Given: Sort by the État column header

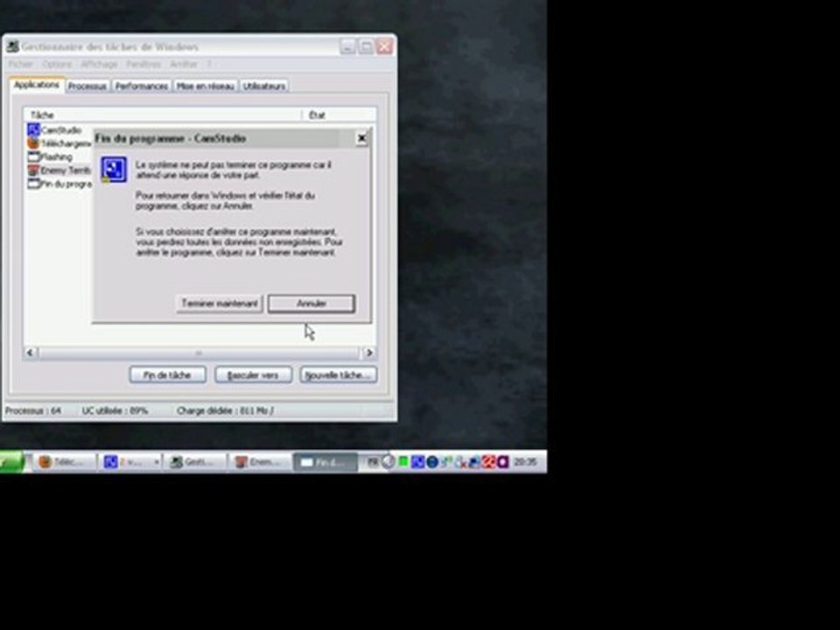Looking at the screenshot, I should [339, 115].
